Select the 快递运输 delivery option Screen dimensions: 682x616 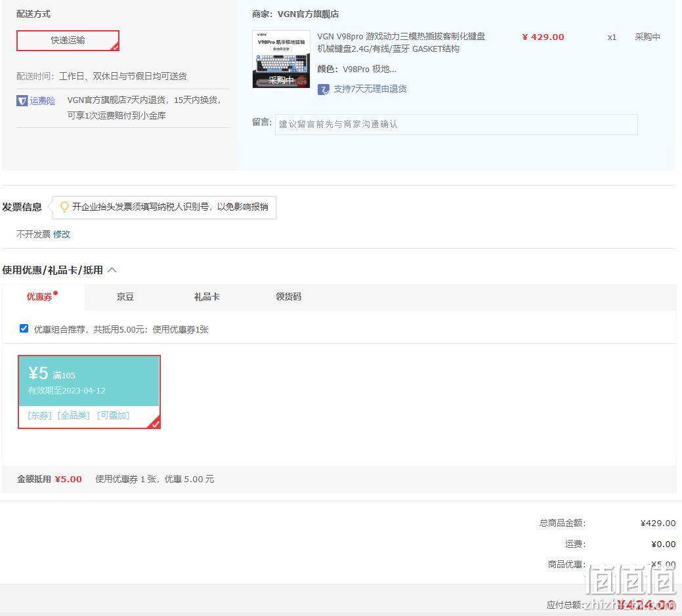tap(68, 41)
